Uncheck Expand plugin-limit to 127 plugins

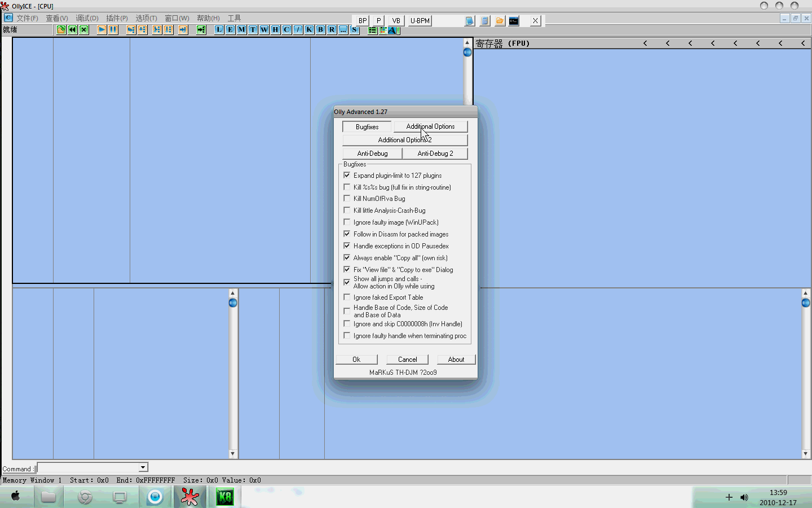(x=347, y=175)
